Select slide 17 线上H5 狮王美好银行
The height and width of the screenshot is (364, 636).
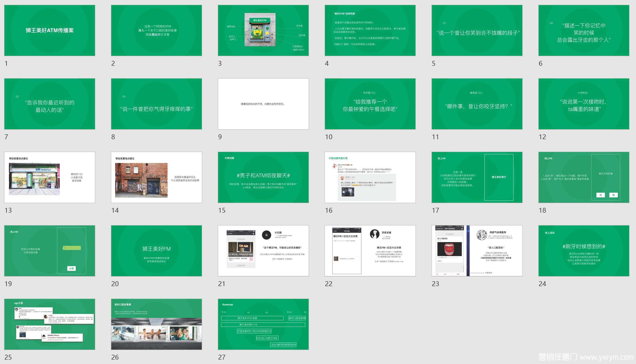pos(477,177)
